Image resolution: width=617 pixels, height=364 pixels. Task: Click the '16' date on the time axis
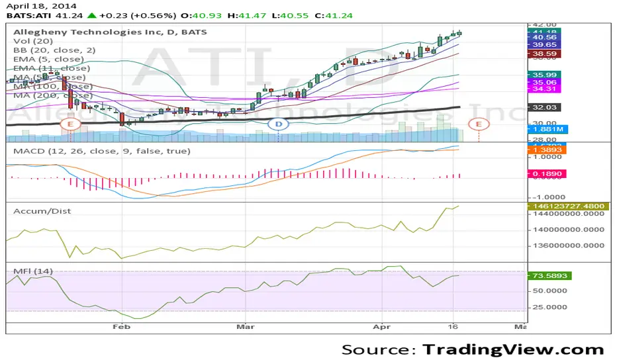point(453,327)
